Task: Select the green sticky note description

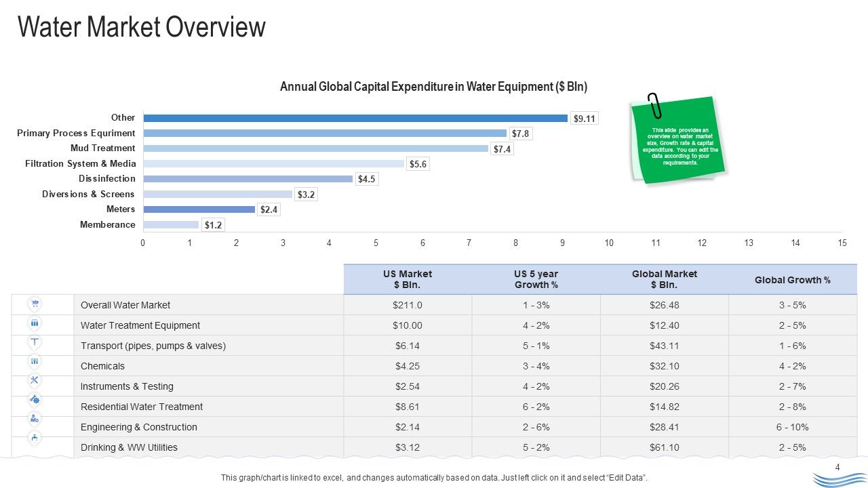Action: click(x=679, y=140)
